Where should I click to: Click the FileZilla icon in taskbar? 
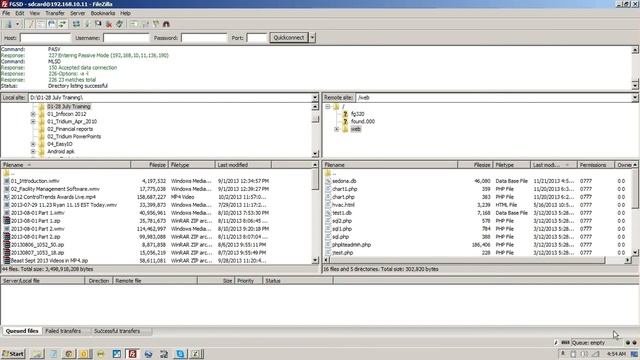pos(133,354)
